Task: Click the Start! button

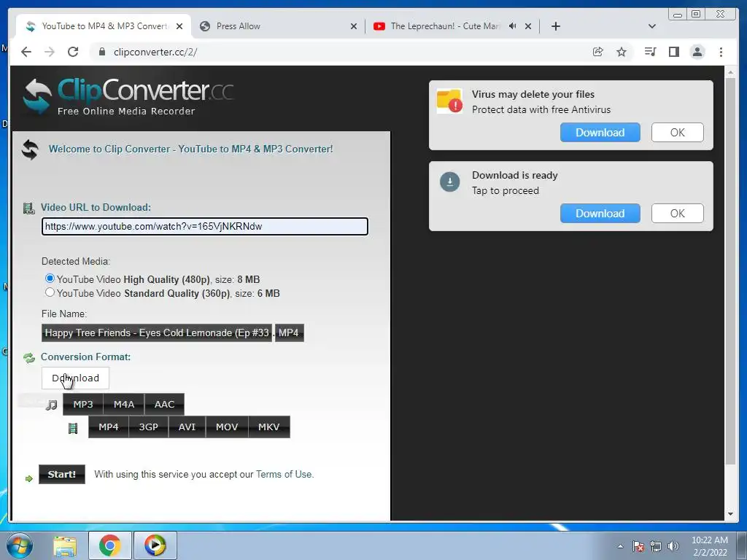Action: coord(62,474)
